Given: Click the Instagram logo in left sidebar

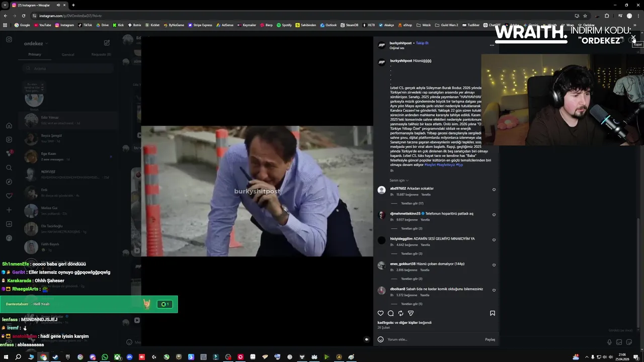Looking at the screenshot, I should (9, 39).
